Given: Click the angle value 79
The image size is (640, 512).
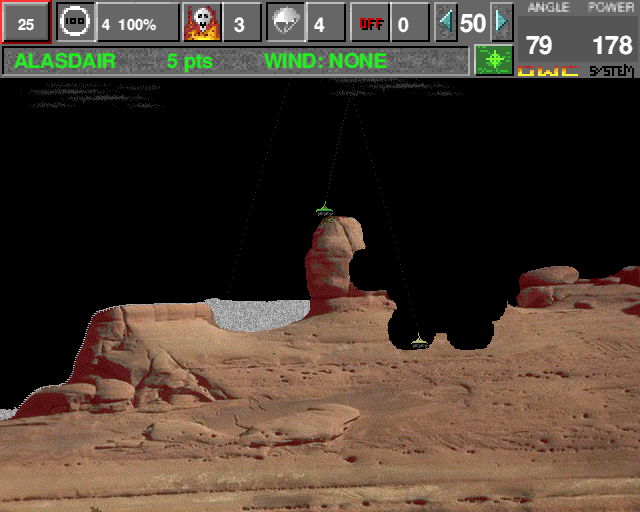Looking at the screenshot, I should pyautogui.click(x=539, y=45).
